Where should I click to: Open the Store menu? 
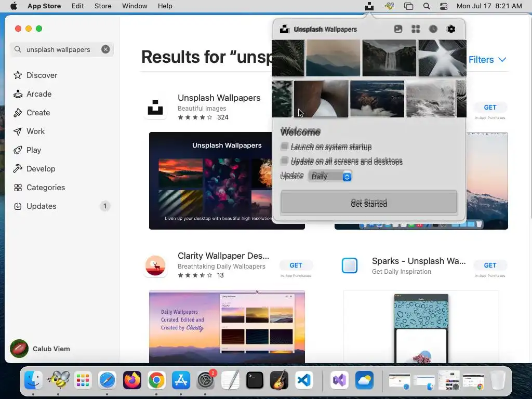[103, 6]
